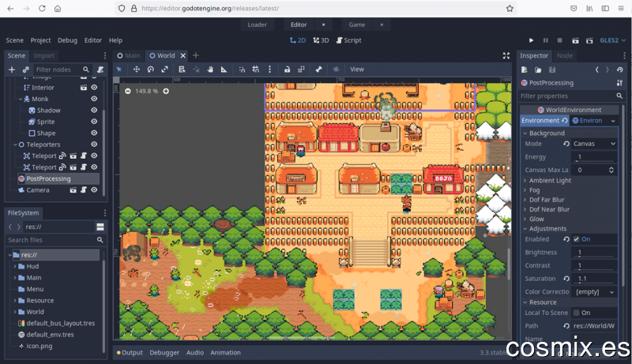Hide the Shadow node
Image resolution: width=632 pixels, height=364 pixels.
pyautogui.click(x=94, y=110)
